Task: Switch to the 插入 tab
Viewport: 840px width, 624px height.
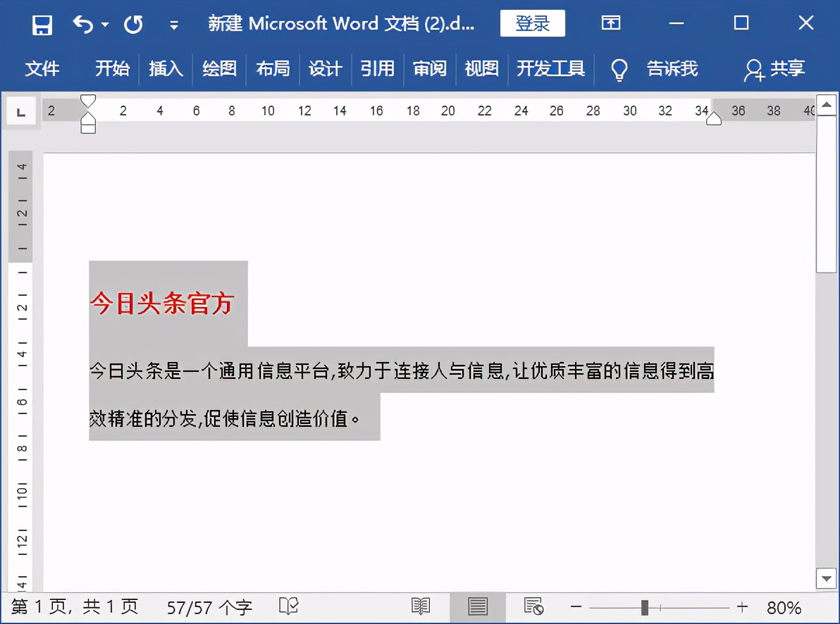Action: click(166, 68)
